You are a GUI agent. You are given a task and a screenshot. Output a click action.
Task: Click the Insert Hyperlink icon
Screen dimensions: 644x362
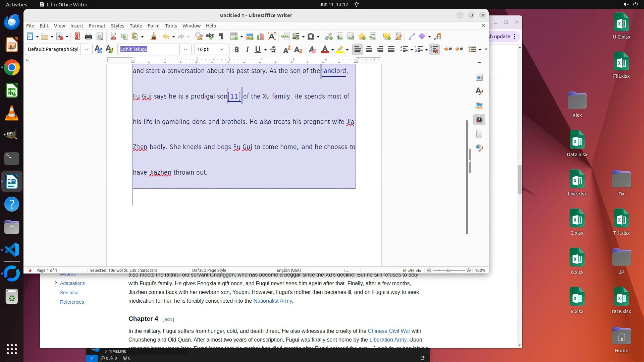coord(329,37)
